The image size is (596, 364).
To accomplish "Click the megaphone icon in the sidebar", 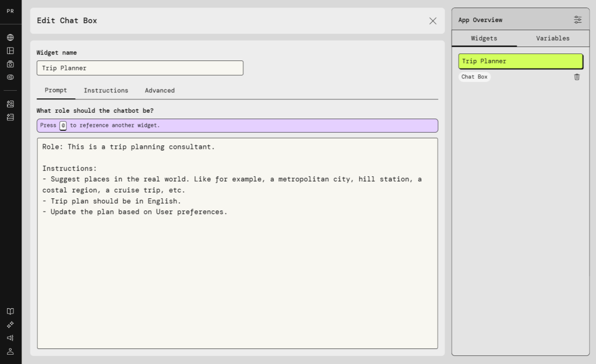I will (x=10, y=338).
